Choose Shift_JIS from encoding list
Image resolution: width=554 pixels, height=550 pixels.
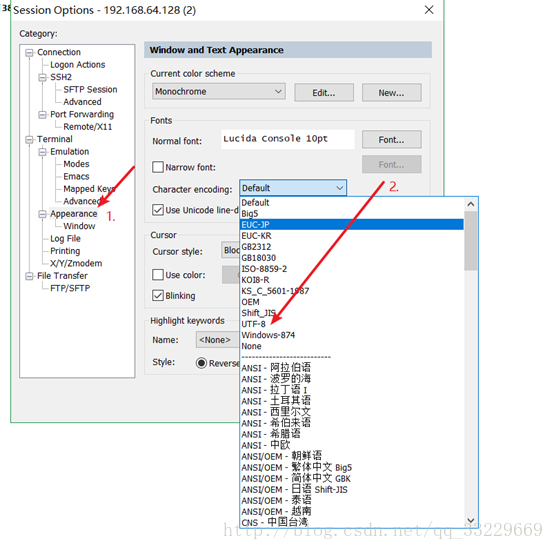(x=352, y=313)
